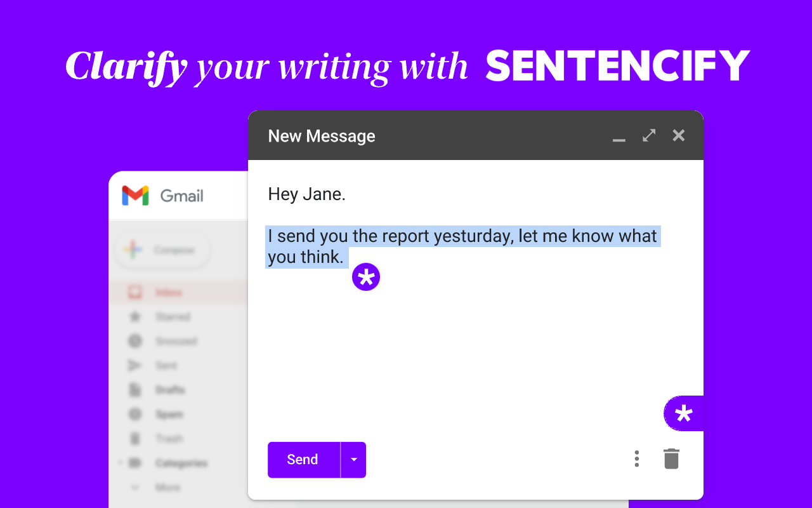Click the Gmail logo in the background window
This screenshot has height=508, width=812.
tap(163, 196)
